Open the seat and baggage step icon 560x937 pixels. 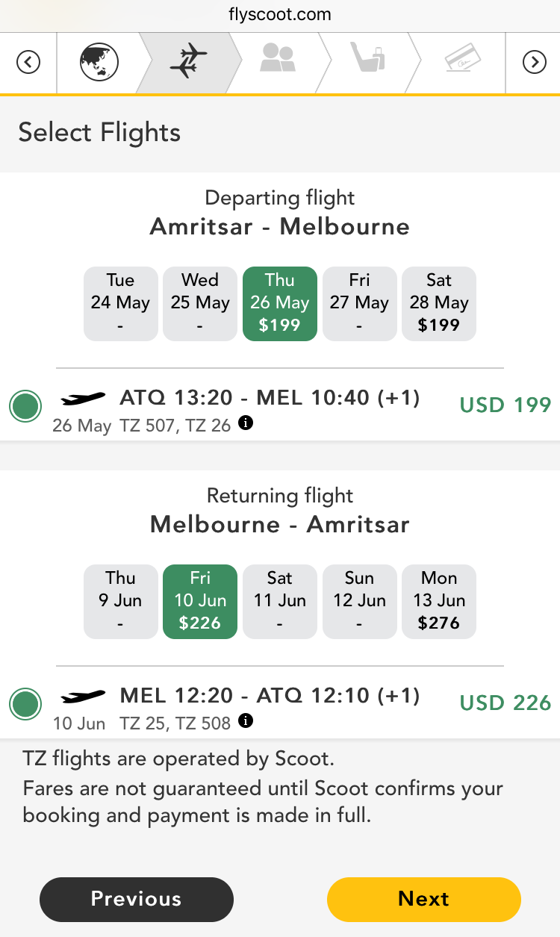pos(367,60)
